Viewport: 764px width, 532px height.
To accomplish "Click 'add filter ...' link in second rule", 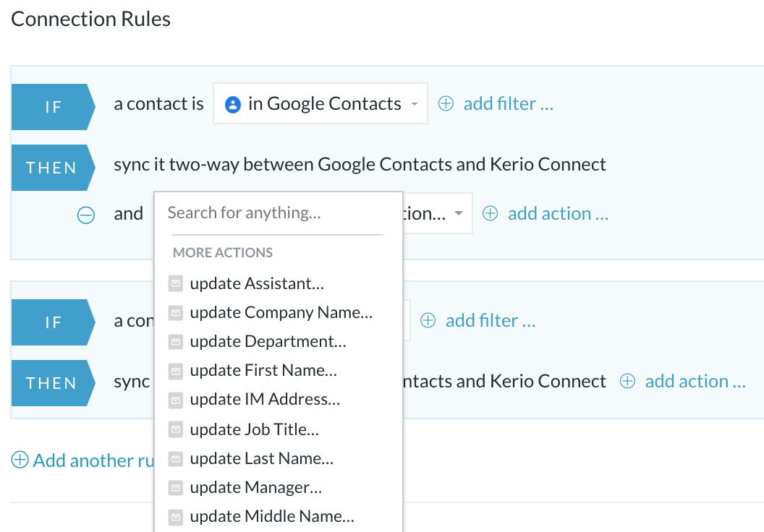I will [x=491, y=321].
